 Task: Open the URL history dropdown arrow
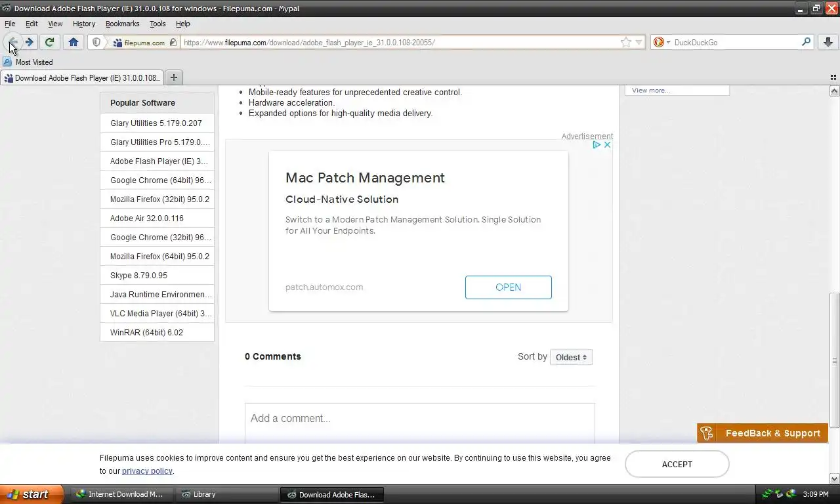(x=639, y=43)
